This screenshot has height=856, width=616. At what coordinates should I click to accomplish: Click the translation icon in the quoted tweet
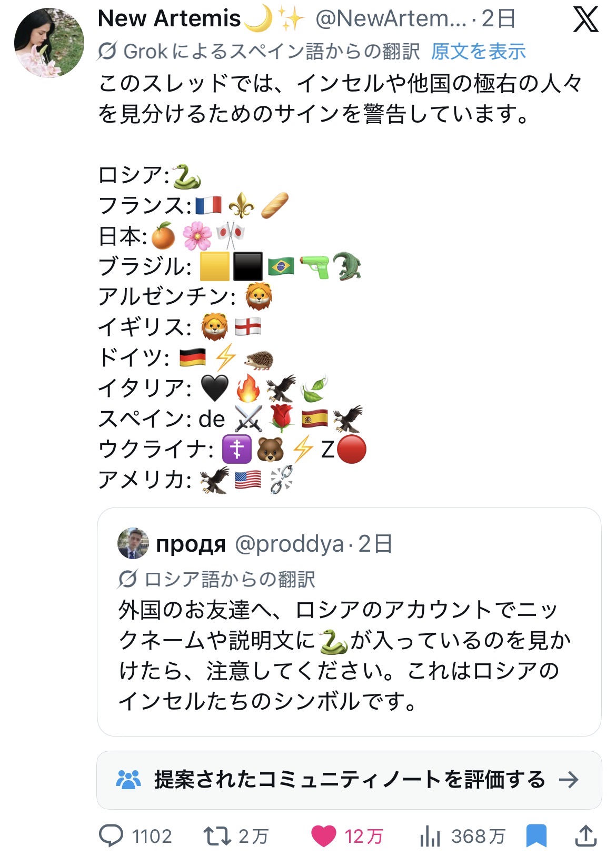click(127, 579)
